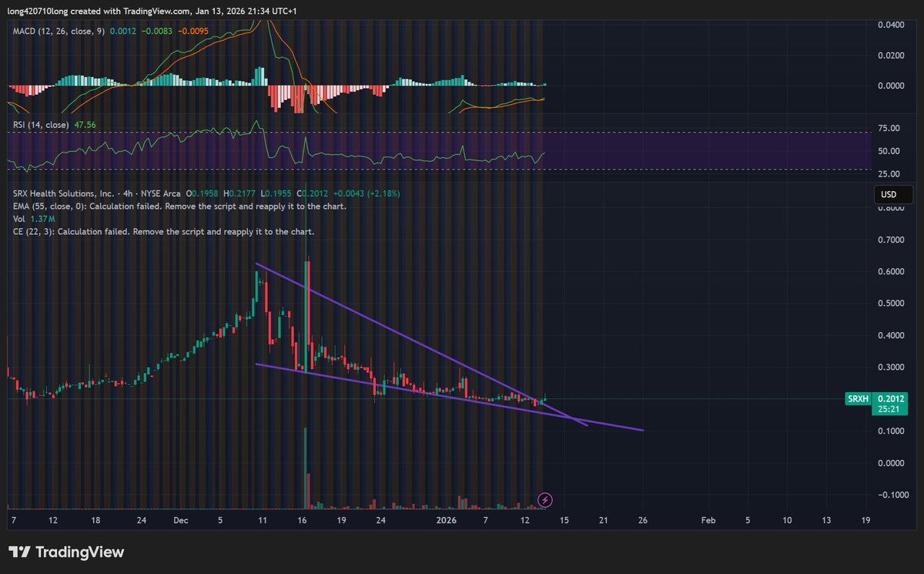This screenshot has width=924, height=574.
Task: Click the 0.0400 MACD axis label
Action: (x=892, y=25)
